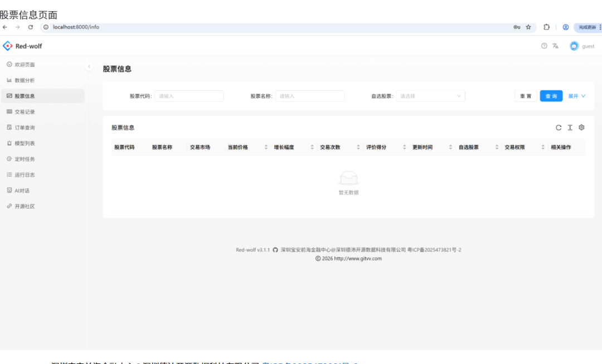Click the password key icon

pyautogui.click(x=517, y=27)
